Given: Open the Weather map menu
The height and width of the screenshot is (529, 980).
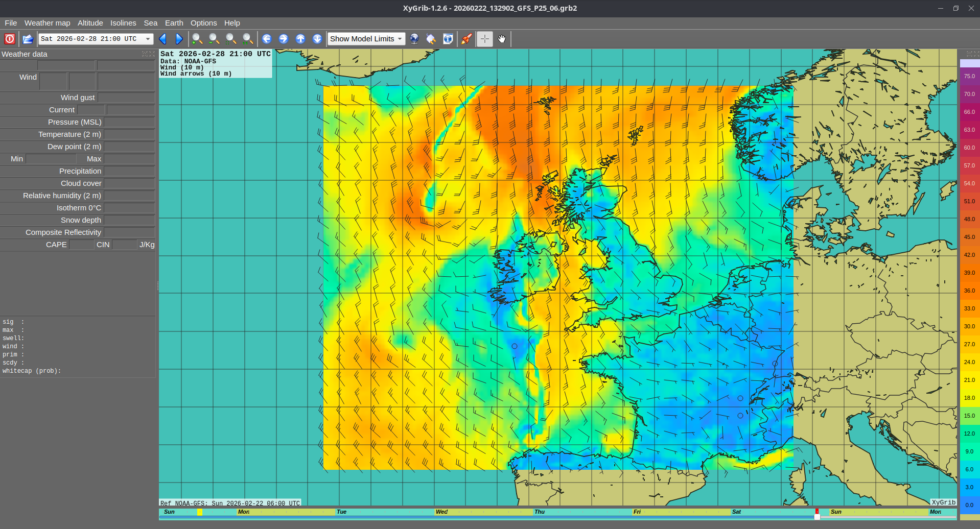Looking at the screenshot, I should point(47,23).
